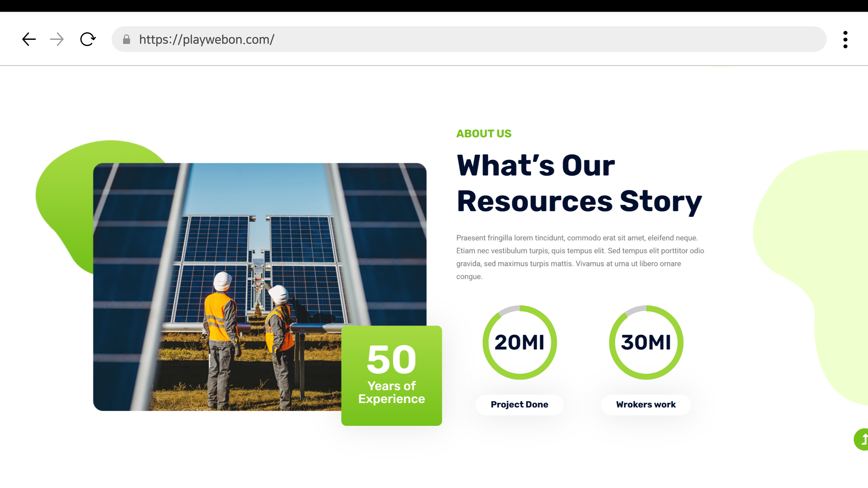
Task: Click the browser back arrow
Action: click(29, 39)
